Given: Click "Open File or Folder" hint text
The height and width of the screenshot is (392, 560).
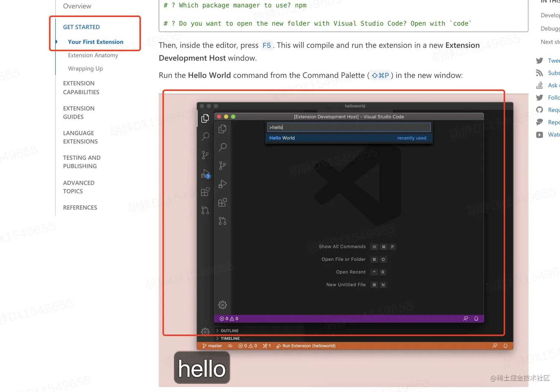Looking at the screenshot, I should click(x=344, y=259).
